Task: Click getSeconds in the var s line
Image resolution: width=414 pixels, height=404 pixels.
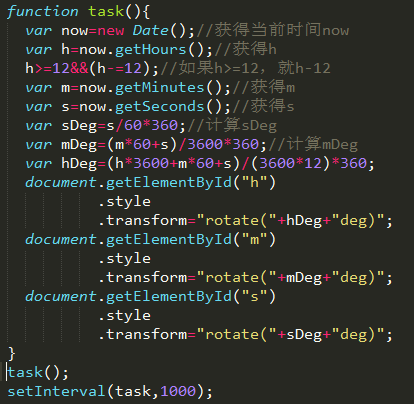Action: 159,107
